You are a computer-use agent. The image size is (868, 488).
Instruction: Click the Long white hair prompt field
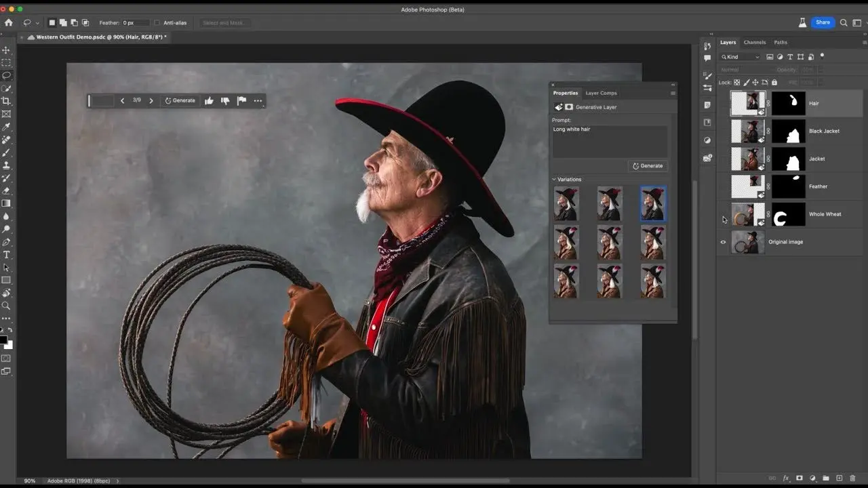click(x=610, y=141)
